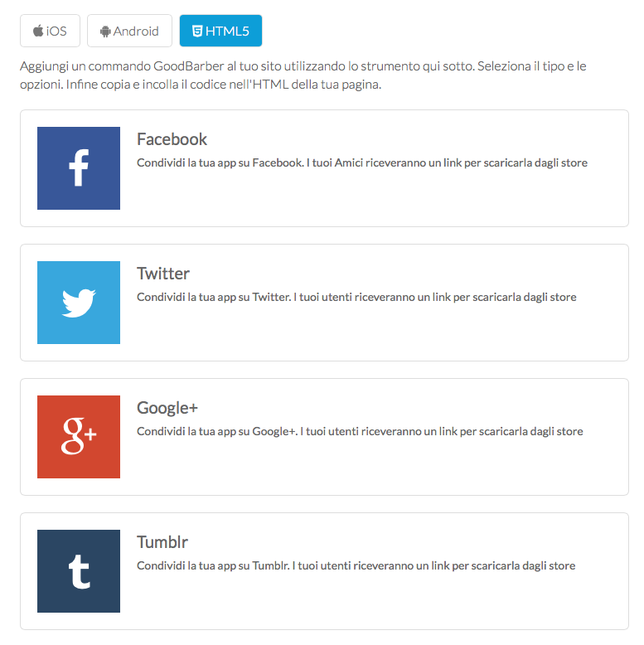Click the Tumblr share description text
The image size is (644, 645).
pos(356,566)
